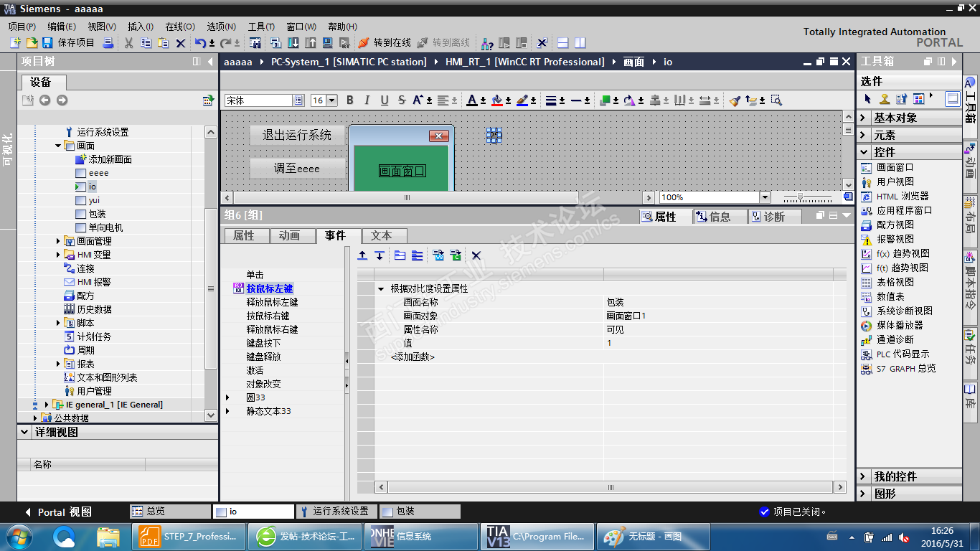This screenshot has width=980, height=551.
Task: Switch to Portal 视图
Action: (58, 512)
